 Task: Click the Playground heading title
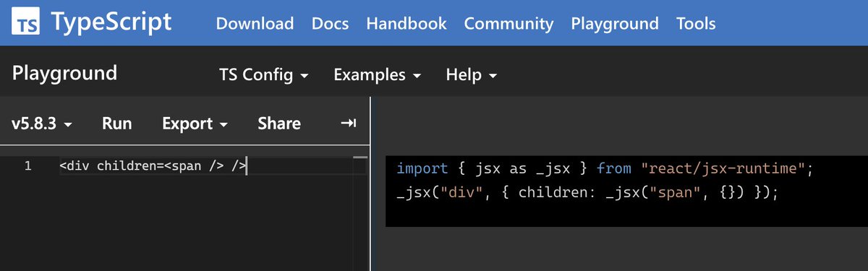[x=64, y=73]
